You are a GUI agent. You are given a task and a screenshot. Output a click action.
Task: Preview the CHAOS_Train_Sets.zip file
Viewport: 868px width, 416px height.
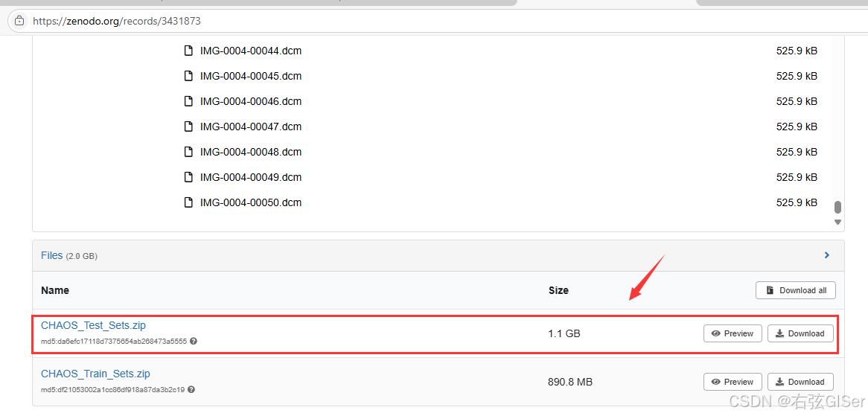click(733, 382)
